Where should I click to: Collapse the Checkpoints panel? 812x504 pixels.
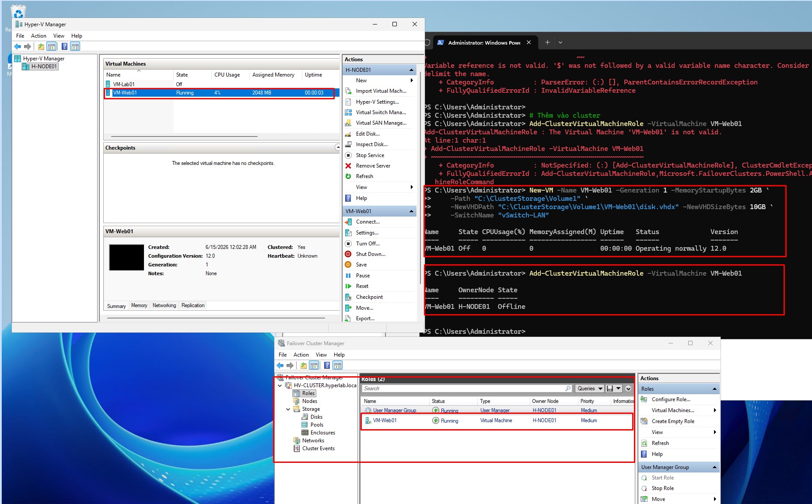point(337,147)
